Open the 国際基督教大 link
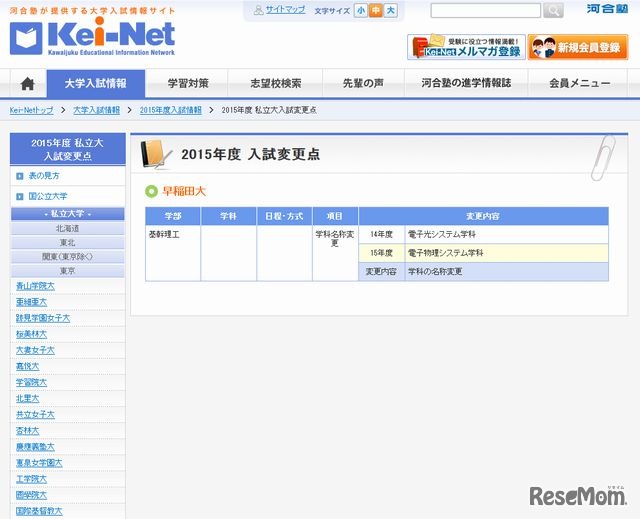The width and height of the screenshot is (640, 519). click(x=39, y=511)
